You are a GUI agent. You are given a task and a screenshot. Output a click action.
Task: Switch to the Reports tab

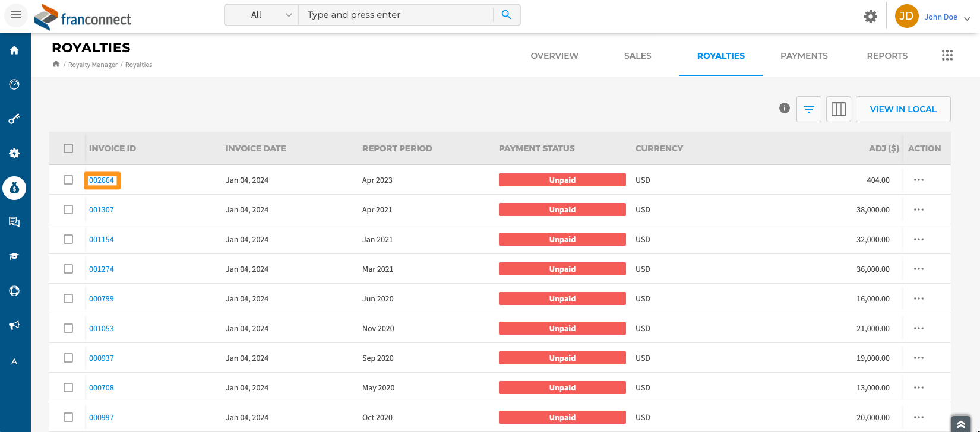tap(887, 56)
